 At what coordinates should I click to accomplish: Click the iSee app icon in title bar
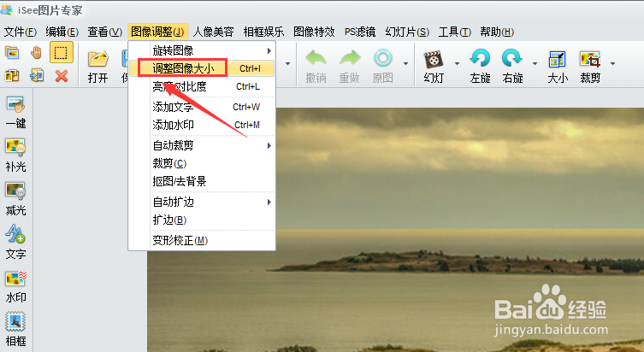pos(7,9)
